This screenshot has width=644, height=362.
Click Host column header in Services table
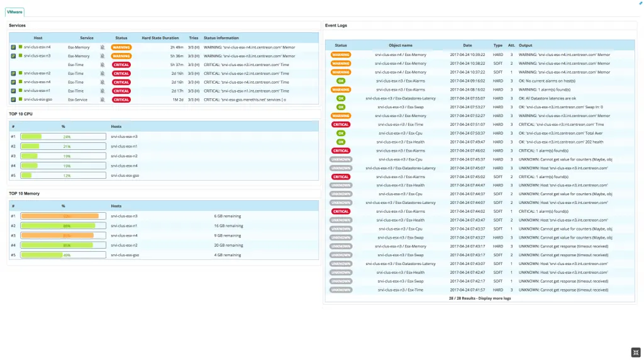pos(38,38)
